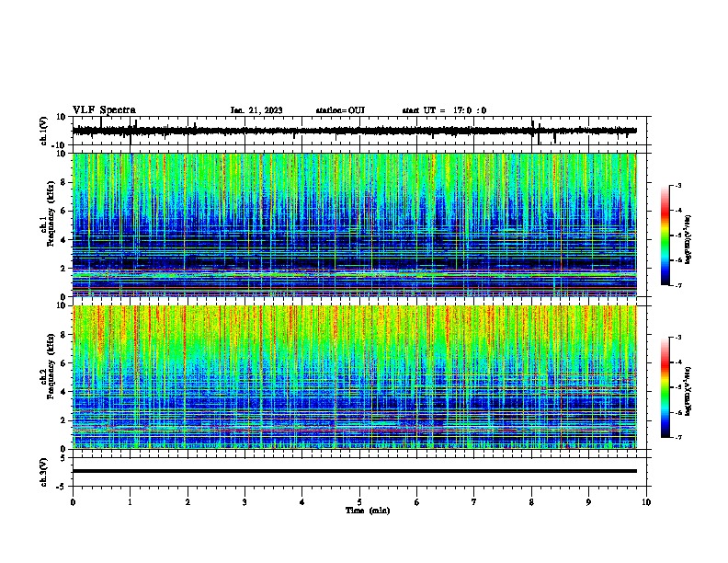Select the "start UT = 17:0 :0" text

click(x=444, y=110)
